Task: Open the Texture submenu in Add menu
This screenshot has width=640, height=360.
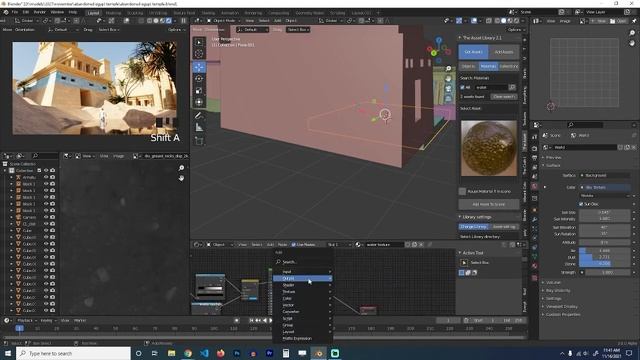Action: pos(302,291)
